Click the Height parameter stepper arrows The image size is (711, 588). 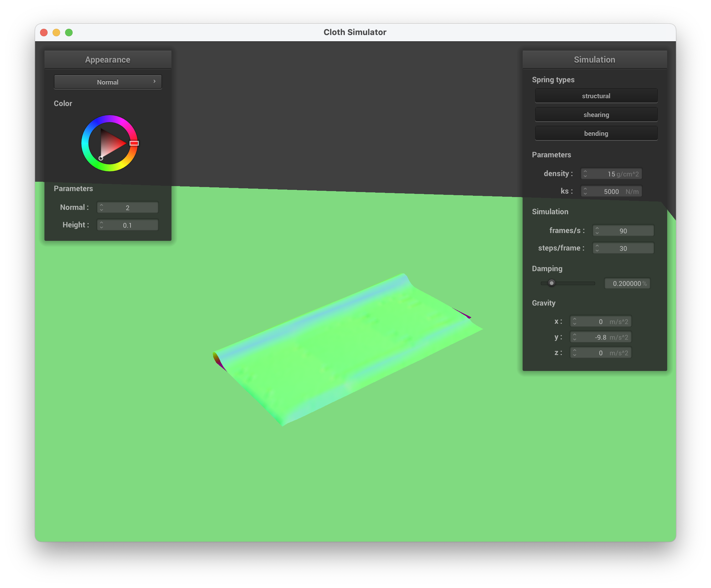coord(101,225)
